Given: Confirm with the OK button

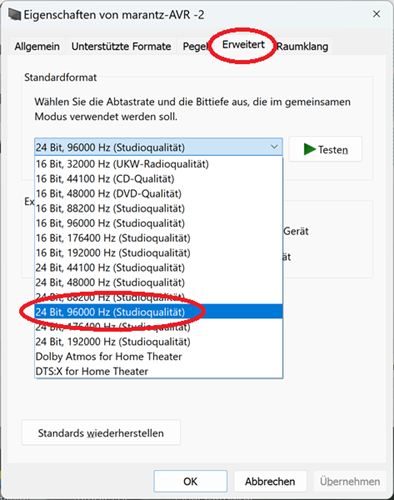Looking at the screenshot, I should click(190, 481).
